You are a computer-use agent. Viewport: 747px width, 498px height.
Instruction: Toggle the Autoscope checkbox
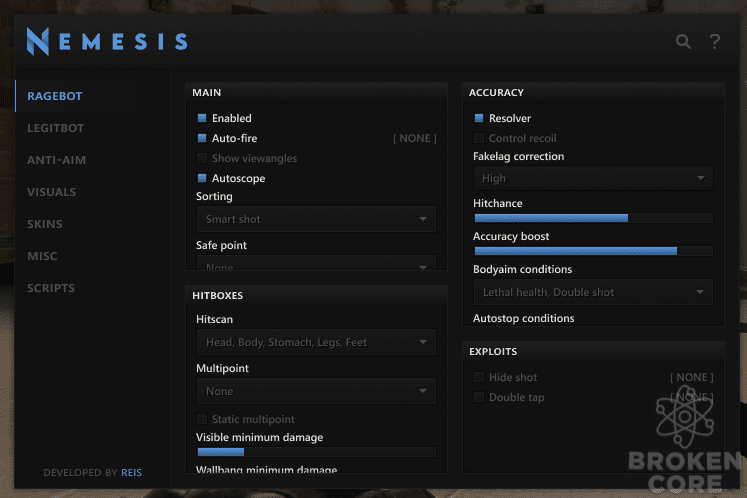point(202,178)
